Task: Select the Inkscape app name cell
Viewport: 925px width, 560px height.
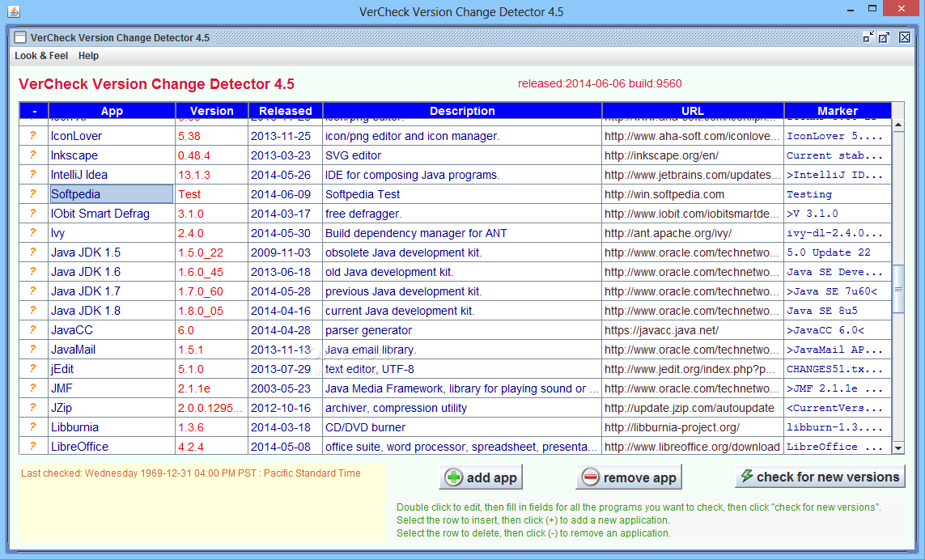Action: pyautogui.click(x=112, y=155)
